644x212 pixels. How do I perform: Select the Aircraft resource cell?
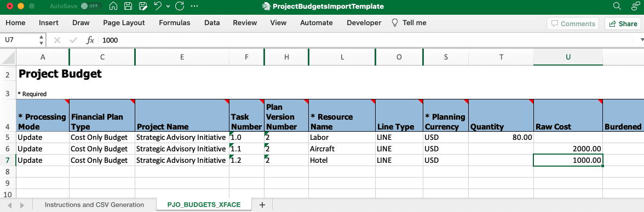(x=342, y=149)
